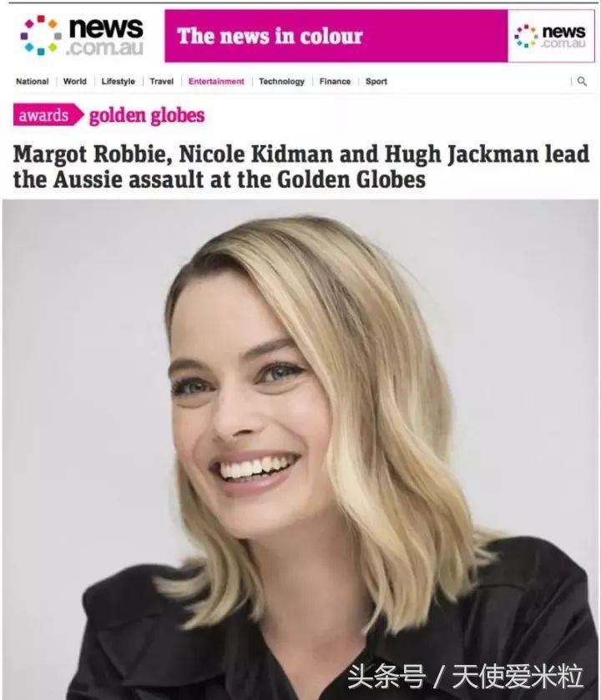Screen dimensions: 601x700
Task: Select the Sport menu item
Action: click(x=376, y=81)
